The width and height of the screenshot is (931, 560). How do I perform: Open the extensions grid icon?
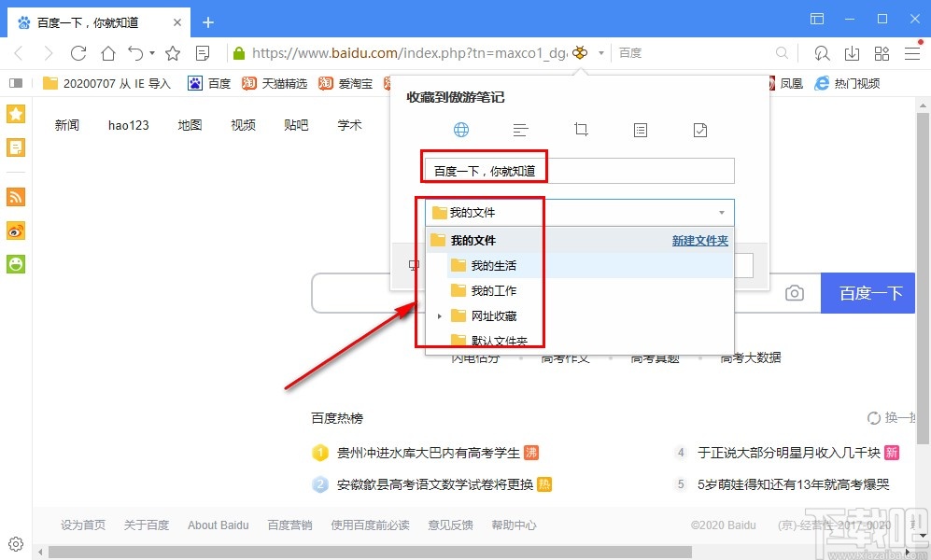click(882, 53)
